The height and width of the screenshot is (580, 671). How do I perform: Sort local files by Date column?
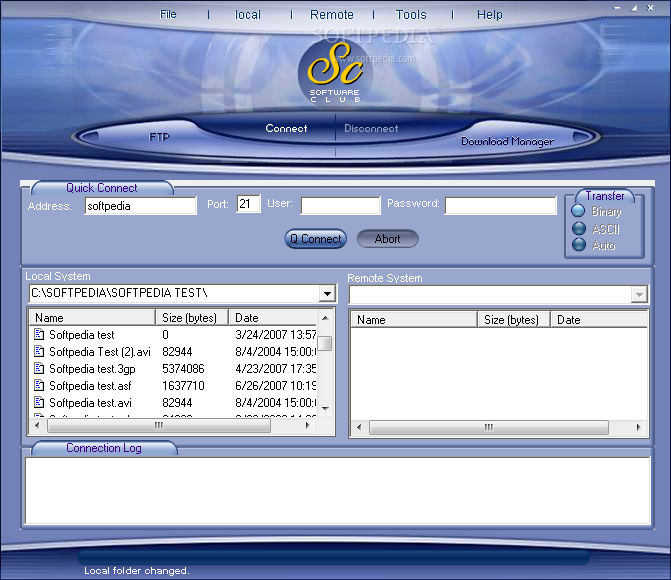coord(273,318)
